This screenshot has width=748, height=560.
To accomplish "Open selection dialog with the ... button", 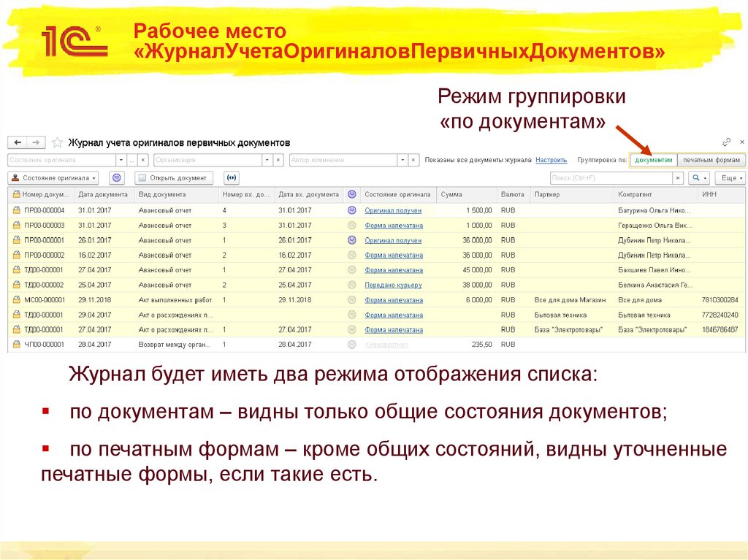I will (132, 160).
